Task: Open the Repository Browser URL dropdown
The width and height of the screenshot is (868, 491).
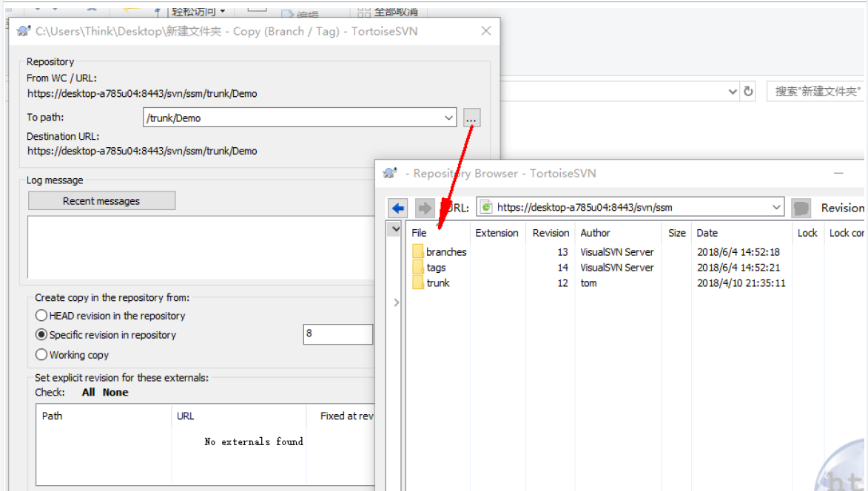Action: coord(776,207)
